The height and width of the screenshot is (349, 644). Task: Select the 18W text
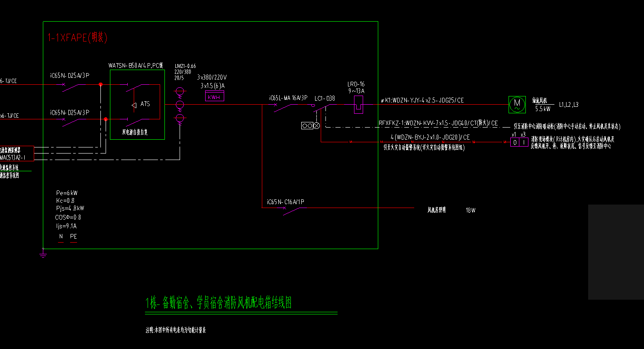coord(470,211)
